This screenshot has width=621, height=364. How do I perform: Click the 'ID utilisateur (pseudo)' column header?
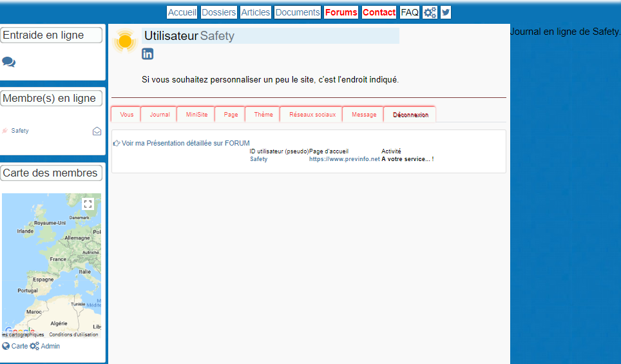tap(279, 151)
